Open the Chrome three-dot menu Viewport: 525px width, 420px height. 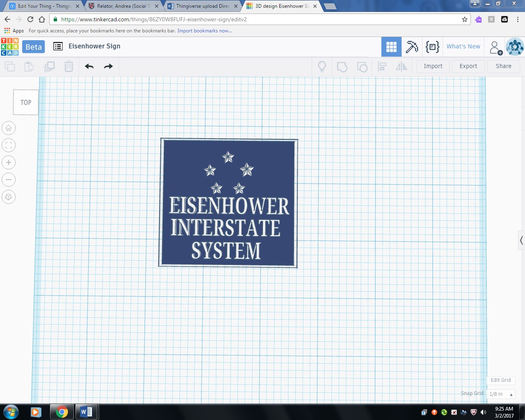[x=518, y=19]
